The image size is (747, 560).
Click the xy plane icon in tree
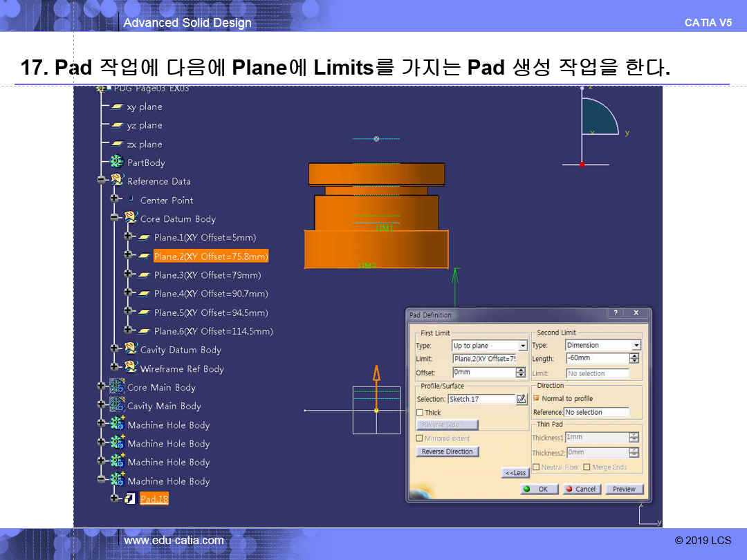pyautogui.click(x=117, y=106)
